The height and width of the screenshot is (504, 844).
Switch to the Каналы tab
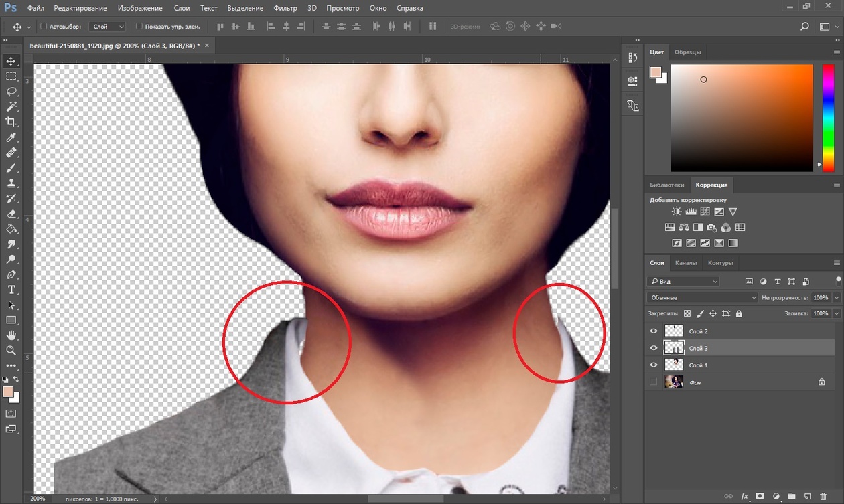685,262
